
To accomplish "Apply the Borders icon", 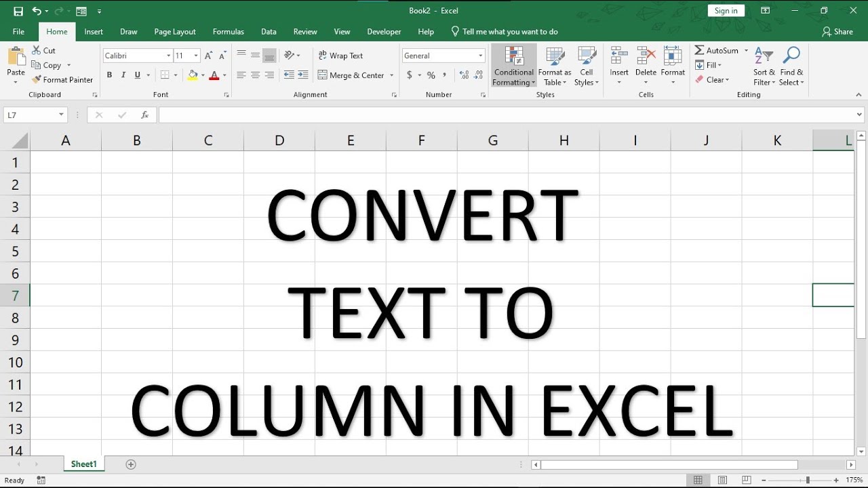I will tap(165, 75).
